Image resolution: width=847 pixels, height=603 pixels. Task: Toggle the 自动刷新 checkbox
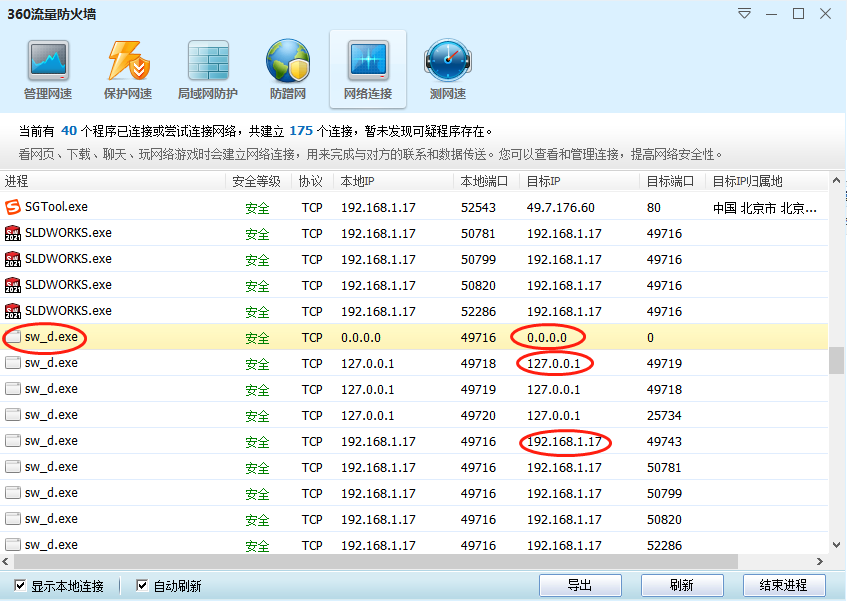(142, 585)
